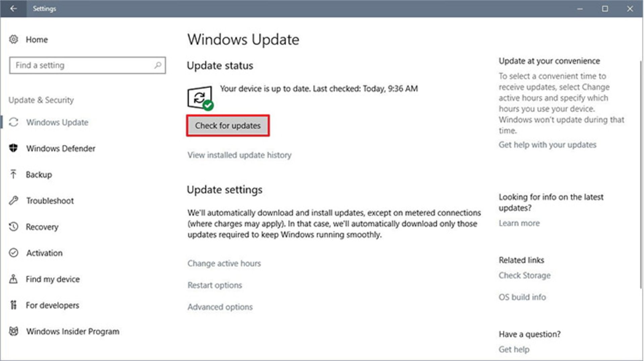Click the Recovery clock icon

(13, 227)
